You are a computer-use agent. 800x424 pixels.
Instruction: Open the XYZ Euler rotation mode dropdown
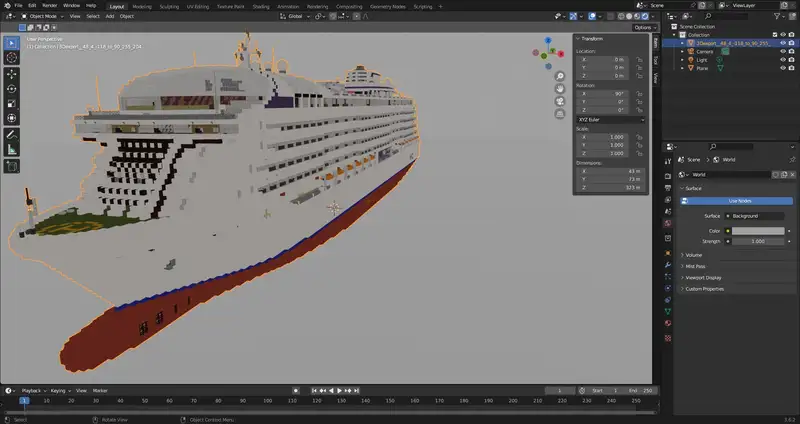pyautogui.click(x=608, y=120)
